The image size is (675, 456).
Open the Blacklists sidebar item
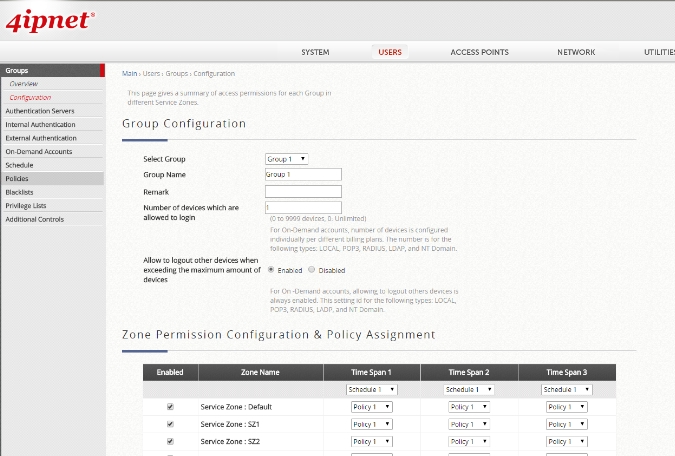[19, 192]
